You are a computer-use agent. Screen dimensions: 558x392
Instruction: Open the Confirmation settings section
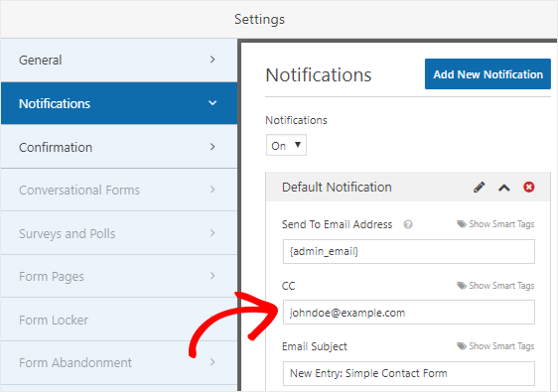(119, 147)
